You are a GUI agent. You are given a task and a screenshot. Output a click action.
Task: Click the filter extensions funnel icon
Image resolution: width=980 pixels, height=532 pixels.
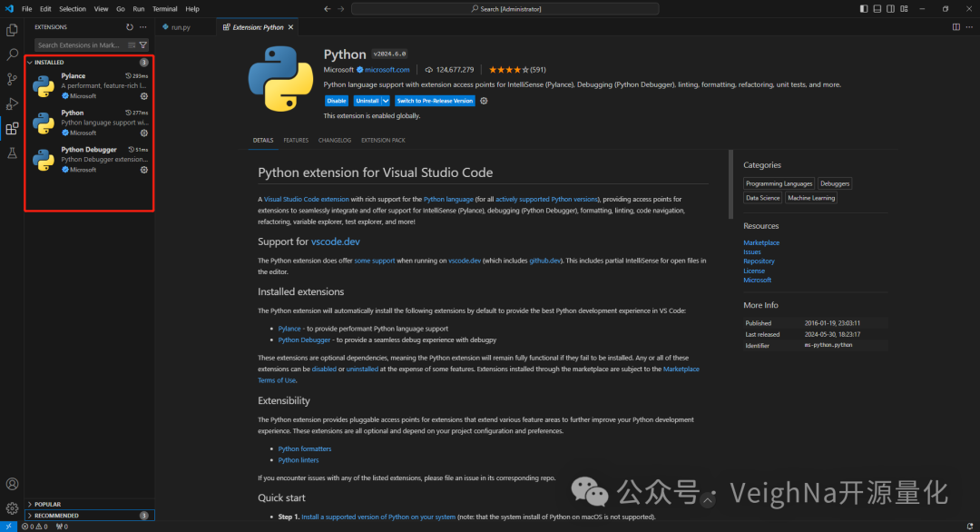click(143, 44)
